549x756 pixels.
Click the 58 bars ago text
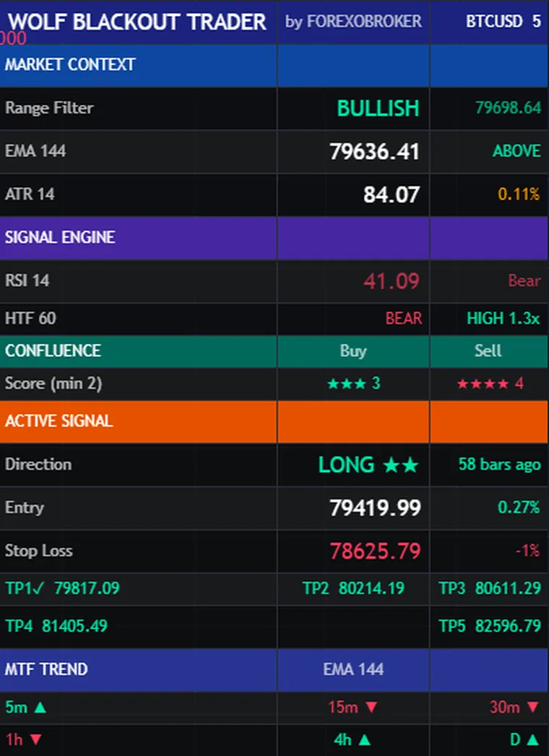(x=499, y=464)
